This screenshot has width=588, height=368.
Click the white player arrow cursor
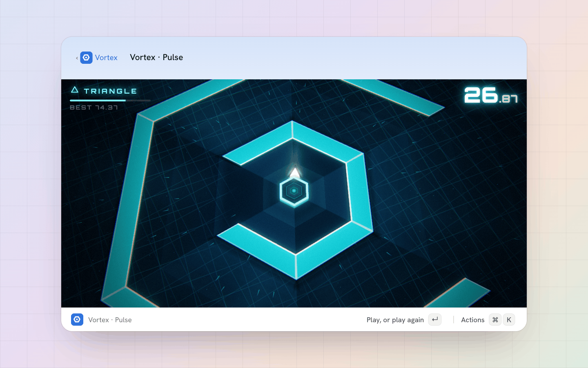point(295,172)
